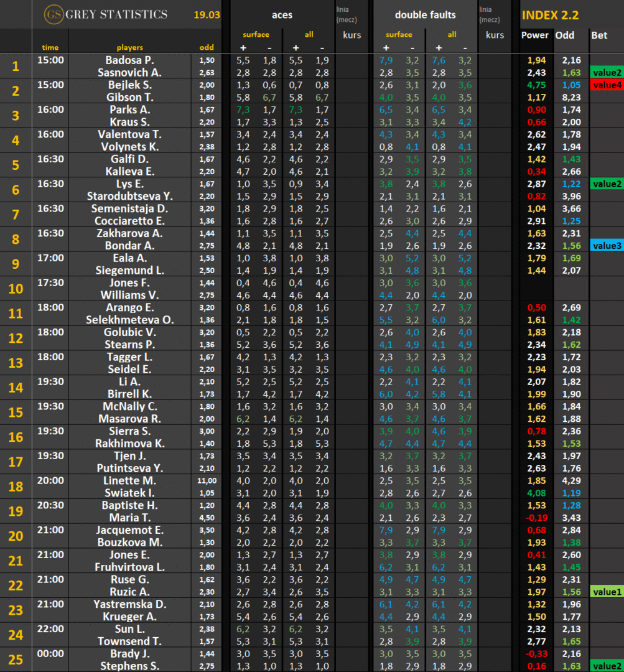Click the red value4 bet badge
624x672 pixels.
[x=607, y=85]
